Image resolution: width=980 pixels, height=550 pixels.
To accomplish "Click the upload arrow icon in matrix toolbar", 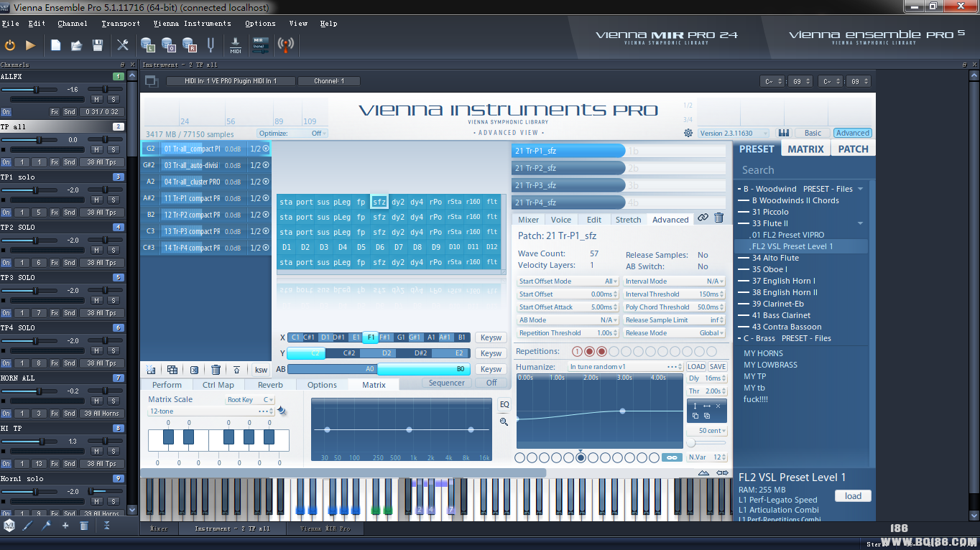I will (x=236, y=370).
